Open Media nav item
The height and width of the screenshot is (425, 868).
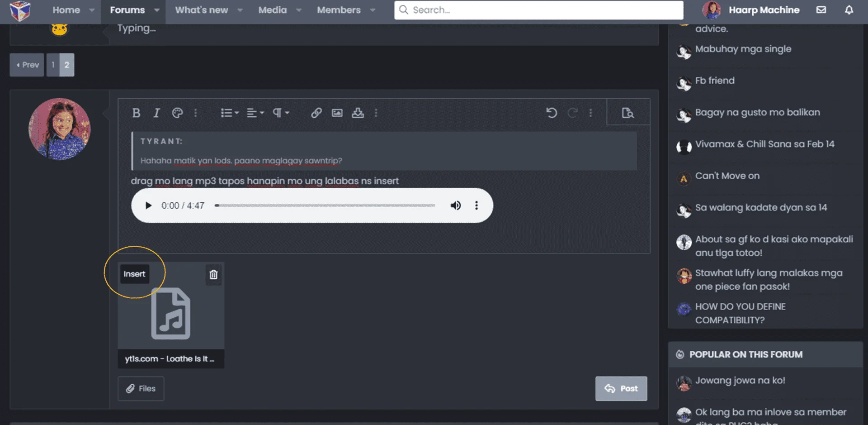coord(273,10)
